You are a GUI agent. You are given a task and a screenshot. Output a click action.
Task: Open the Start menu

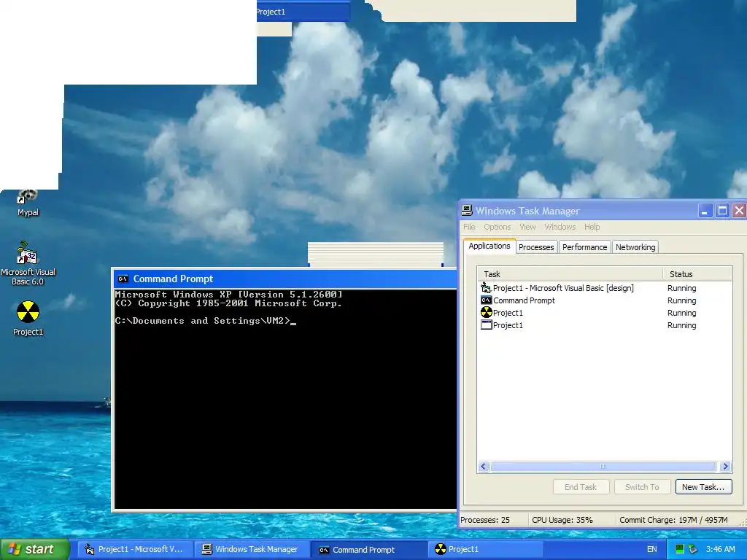(x=35, y=549)
